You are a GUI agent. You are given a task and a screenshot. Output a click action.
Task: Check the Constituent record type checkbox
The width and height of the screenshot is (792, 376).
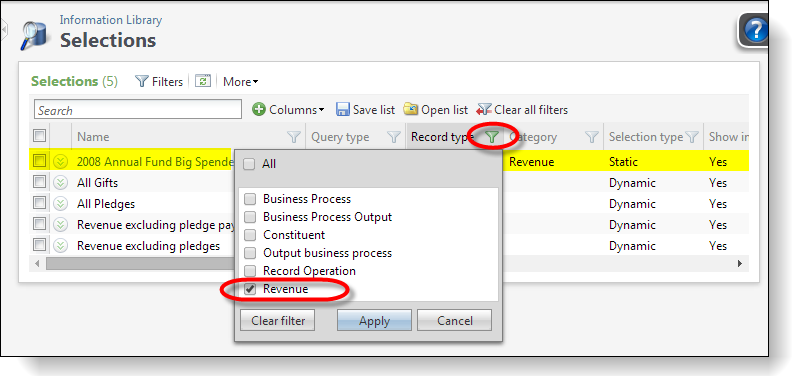point(250,235)
